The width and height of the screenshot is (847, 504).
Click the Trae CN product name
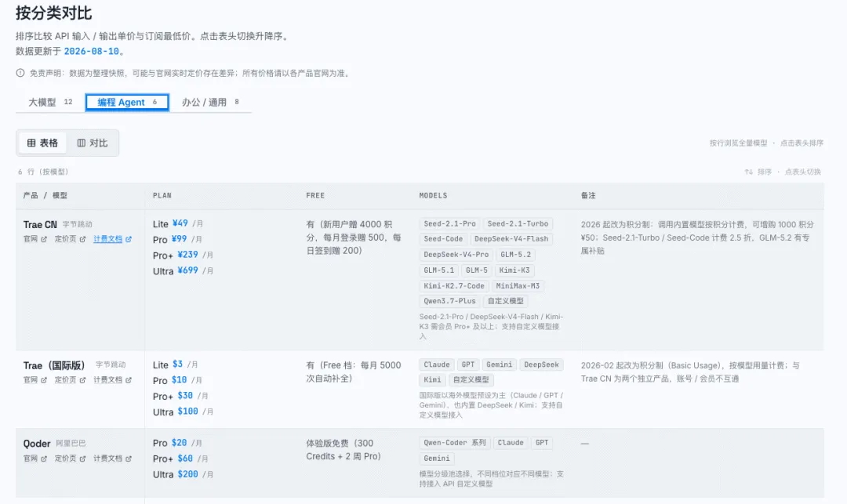(x=40, y=224)
